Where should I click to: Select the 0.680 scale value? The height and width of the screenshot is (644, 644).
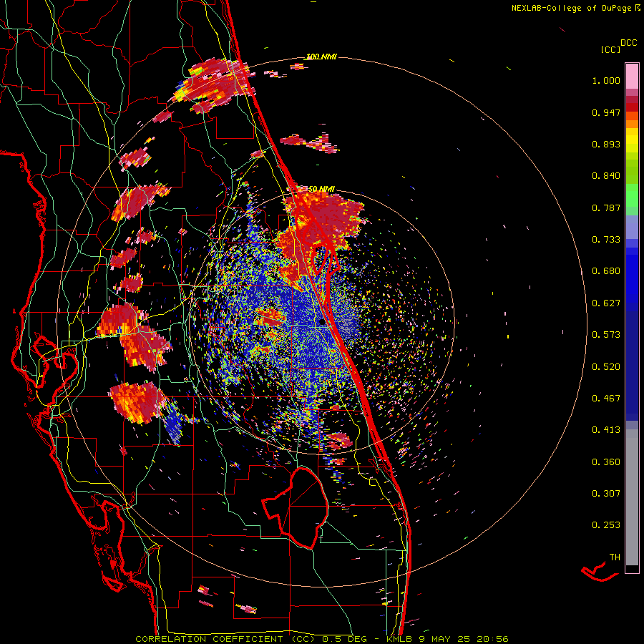[606, 271]
